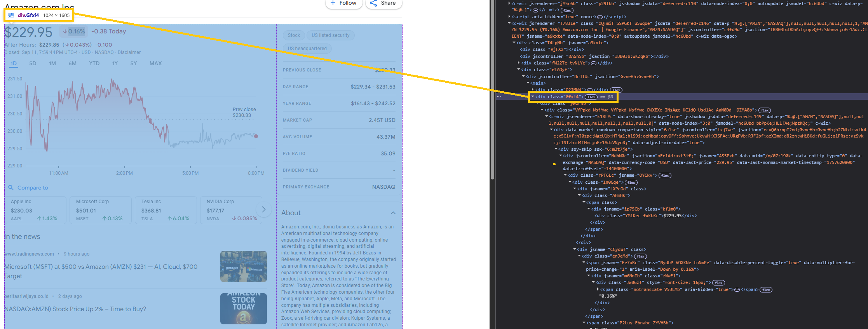Open the Disclaimer link
The height and width of the screenshot is (329, 868).
(129, 52)
